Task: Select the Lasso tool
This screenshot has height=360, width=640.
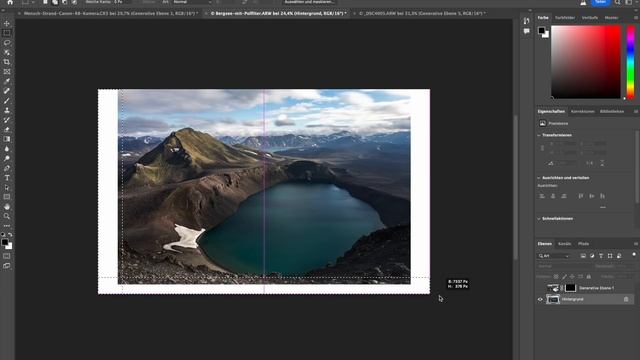Action: (x=7, y=42)
